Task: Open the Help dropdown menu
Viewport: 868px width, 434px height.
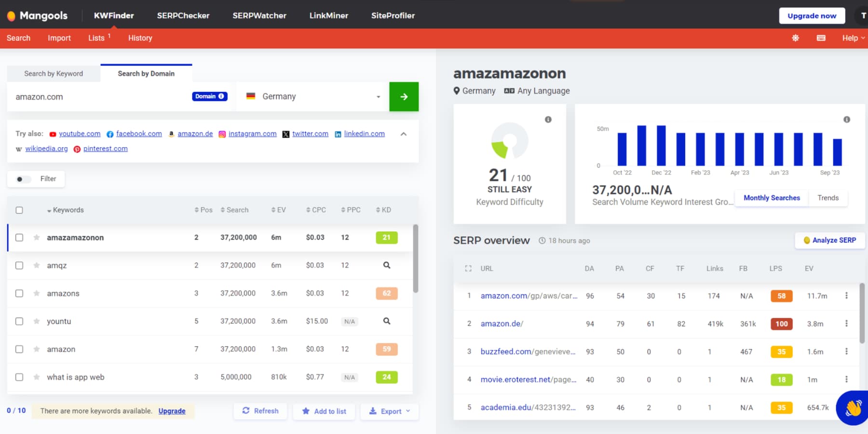Action: click(852, 38)
